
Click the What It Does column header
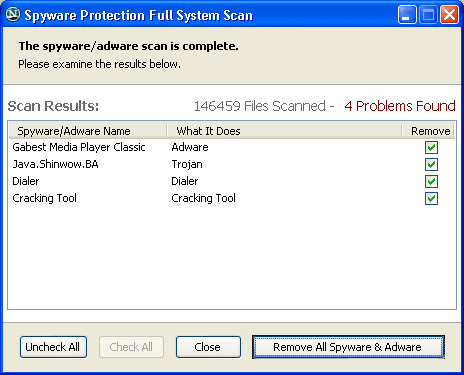[x=284, y=131]
